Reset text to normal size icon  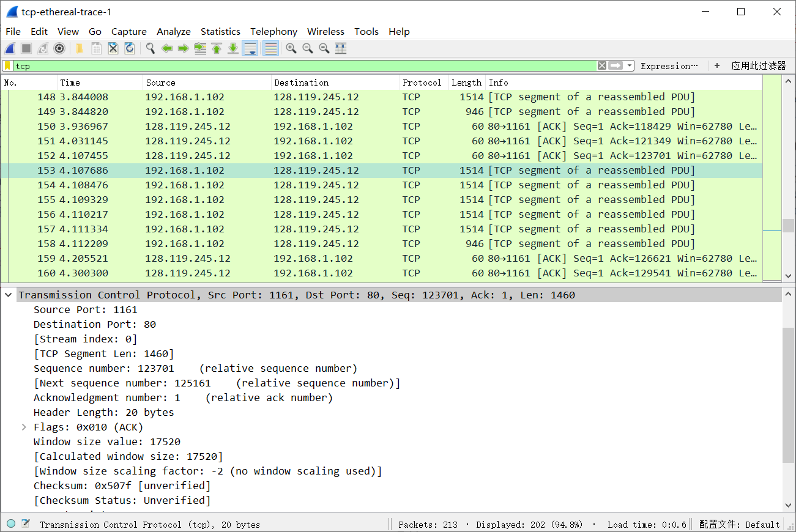click(x=324, y=48)
